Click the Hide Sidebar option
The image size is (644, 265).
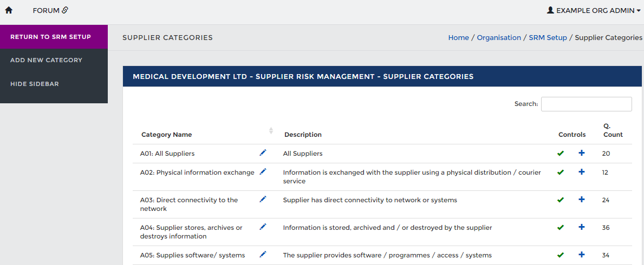pos(35,84)
